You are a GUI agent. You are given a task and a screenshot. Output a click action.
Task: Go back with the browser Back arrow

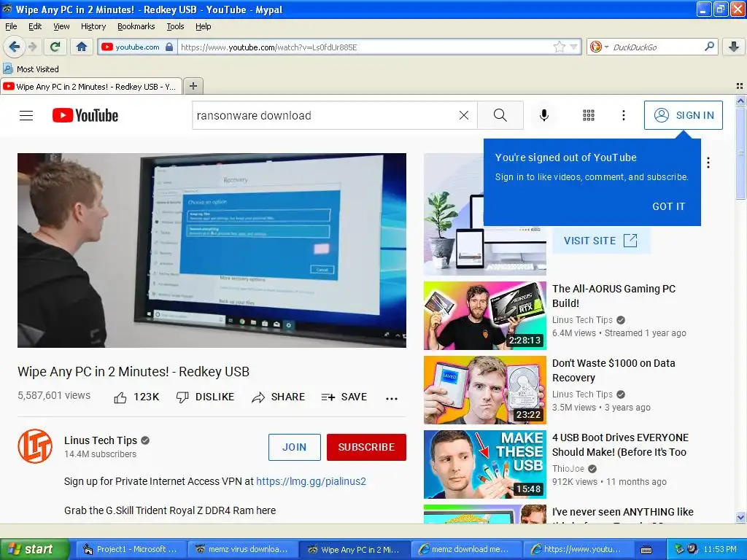(14, 47)
